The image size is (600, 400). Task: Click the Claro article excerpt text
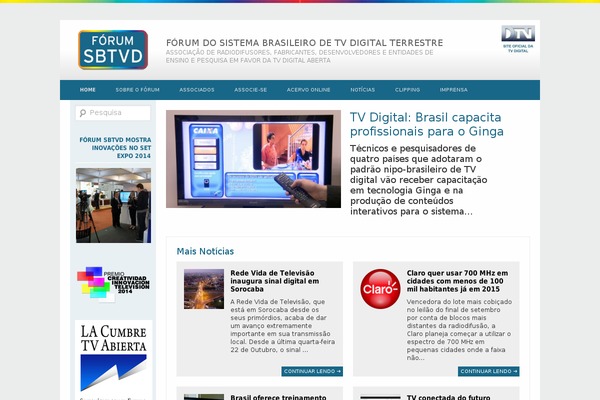click(x=459, y=330)
